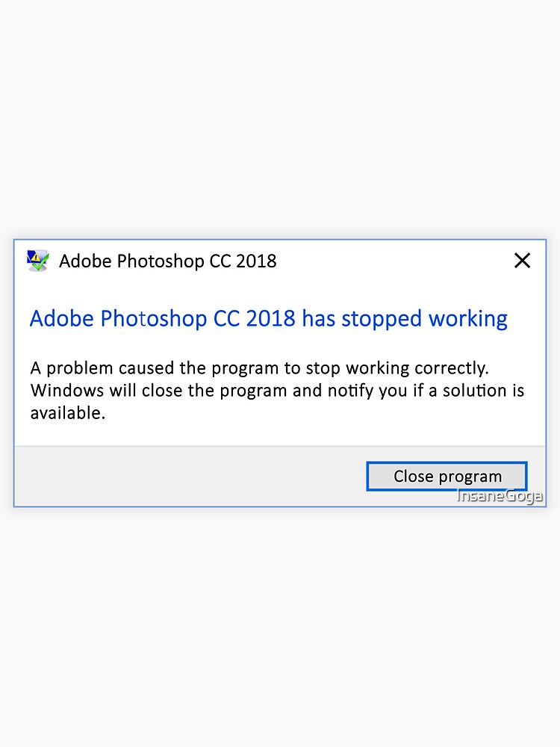Click the word 'working' in the blue heading

point(467,319)
